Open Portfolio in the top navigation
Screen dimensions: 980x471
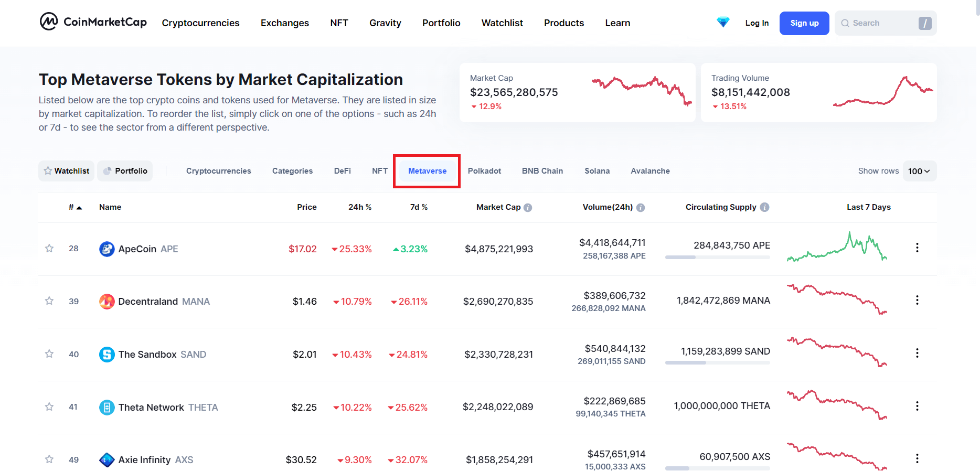441,23
